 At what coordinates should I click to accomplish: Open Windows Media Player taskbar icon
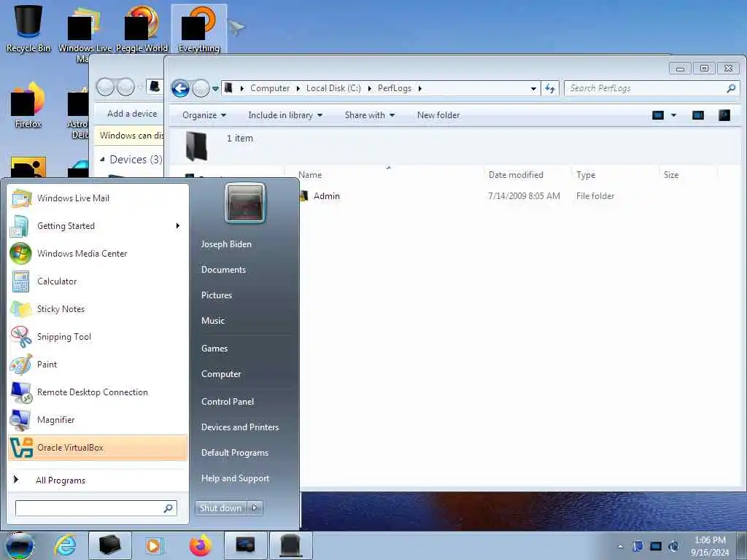[153, 545]
